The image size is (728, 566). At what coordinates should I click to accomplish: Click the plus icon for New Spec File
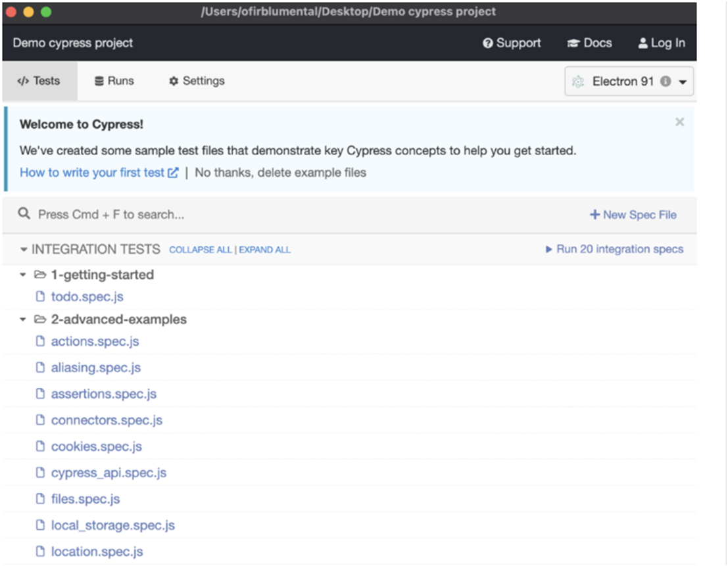tap(595, 214)
